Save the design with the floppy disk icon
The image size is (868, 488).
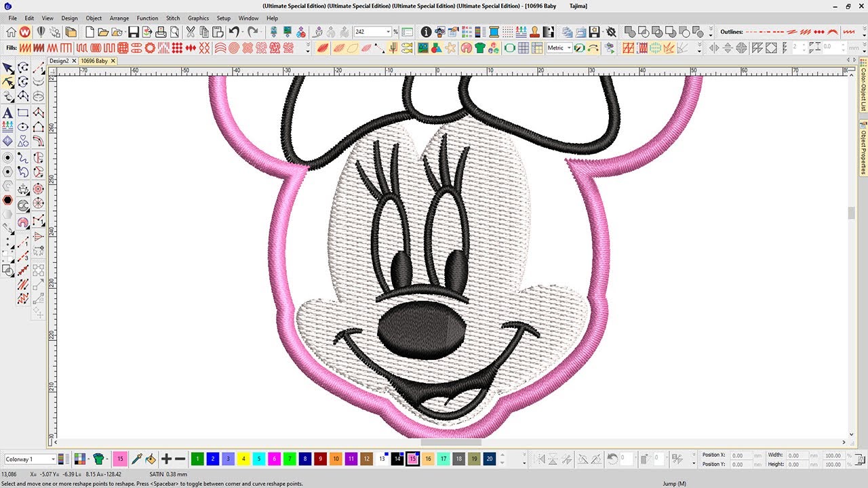134,32
